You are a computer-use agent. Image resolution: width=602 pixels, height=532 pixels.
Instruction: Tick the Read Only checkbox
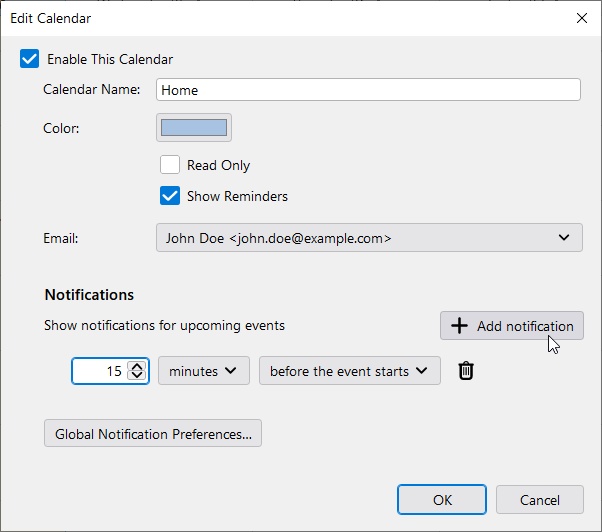[x=170, y=165]
